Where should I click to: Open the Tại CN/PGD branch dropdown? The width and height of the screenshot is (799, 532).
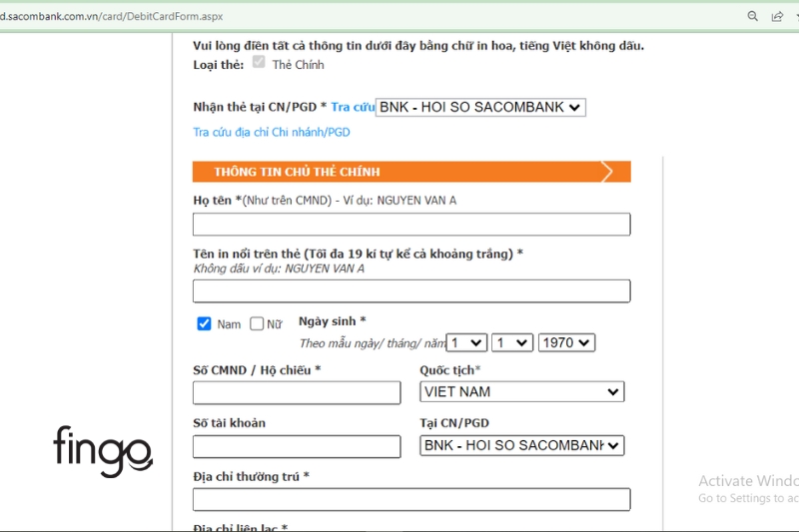pyautogui.click(x=521, y=445)
